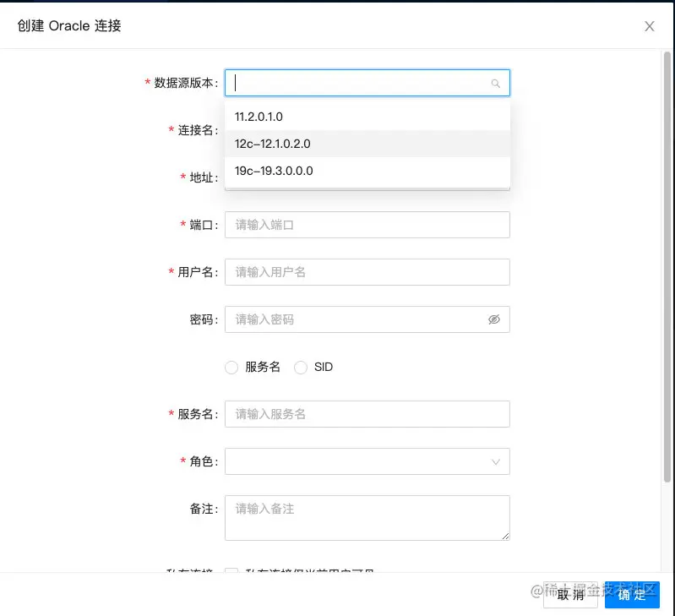Viewport: 675px width, 616px height.
Task: Click the 取消 button
Action: [x=570, y=595]
